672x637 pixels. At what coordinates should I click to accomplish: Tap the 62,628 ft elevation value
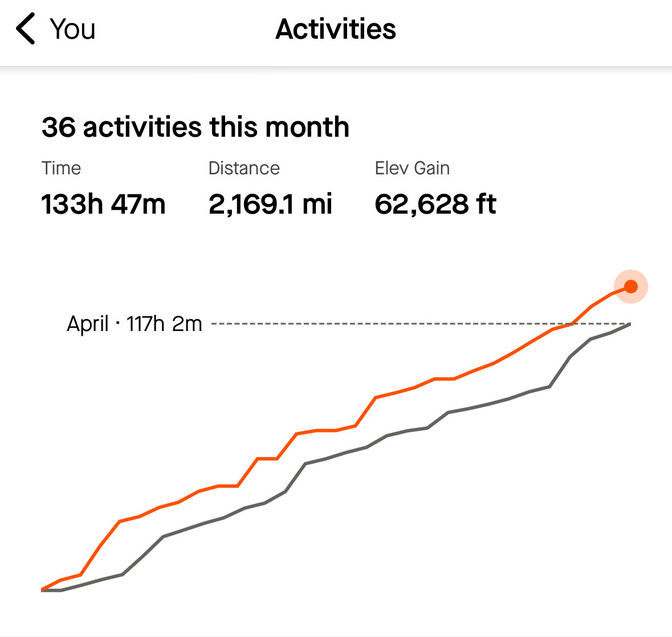pyautogui.click(x=435, y=204)
